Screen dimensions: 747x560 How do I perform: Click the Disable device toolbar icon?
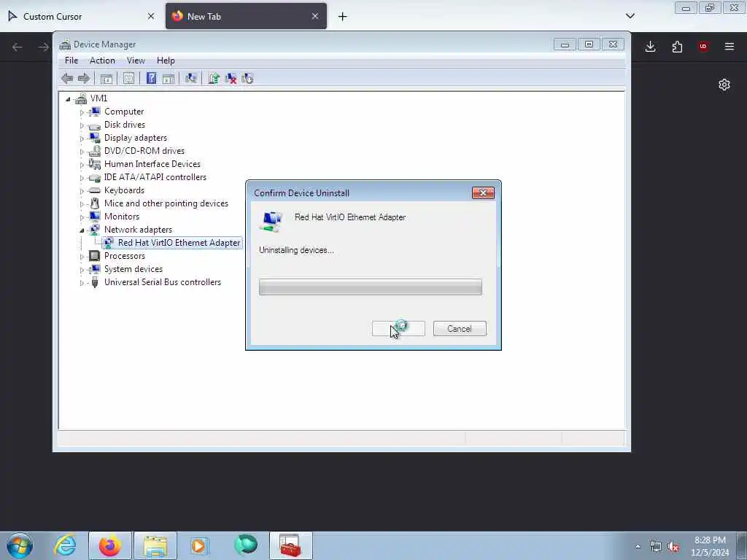pyautogui.click(x=247, y=79)
